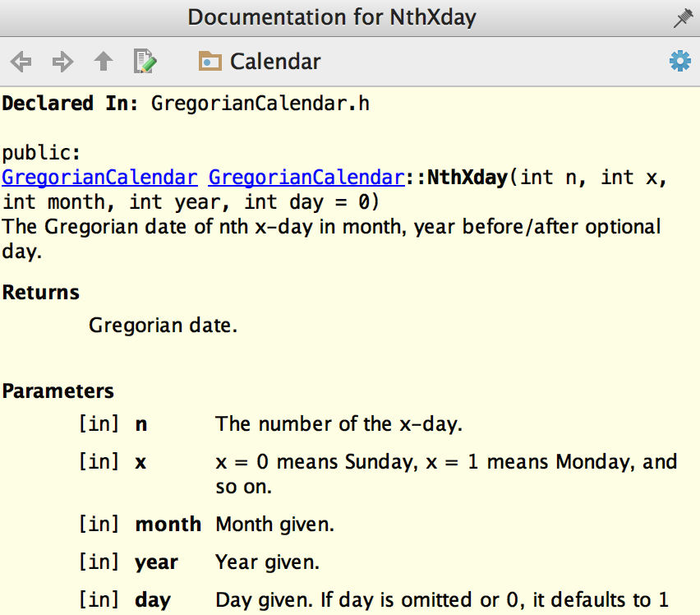Click the Back arrow in documentation toolbar

(21, 62)
